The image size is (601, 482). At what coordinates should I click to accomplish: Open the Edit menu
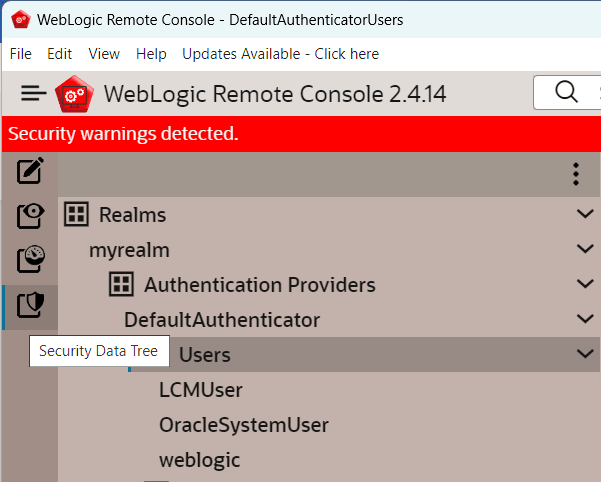[59, 54]
